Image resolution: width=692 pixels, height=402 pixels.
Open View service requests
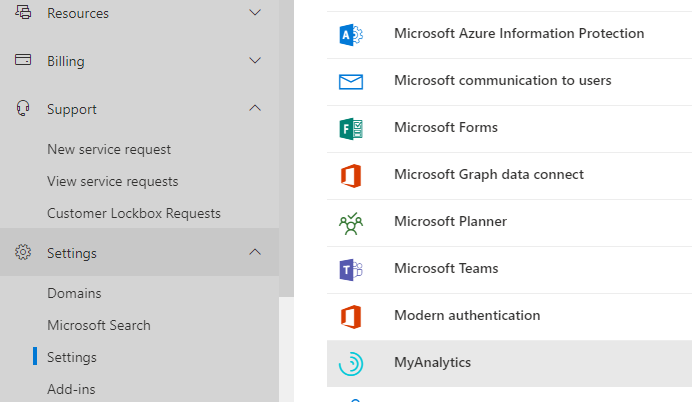pyautogui.click(x=113, y=181)
